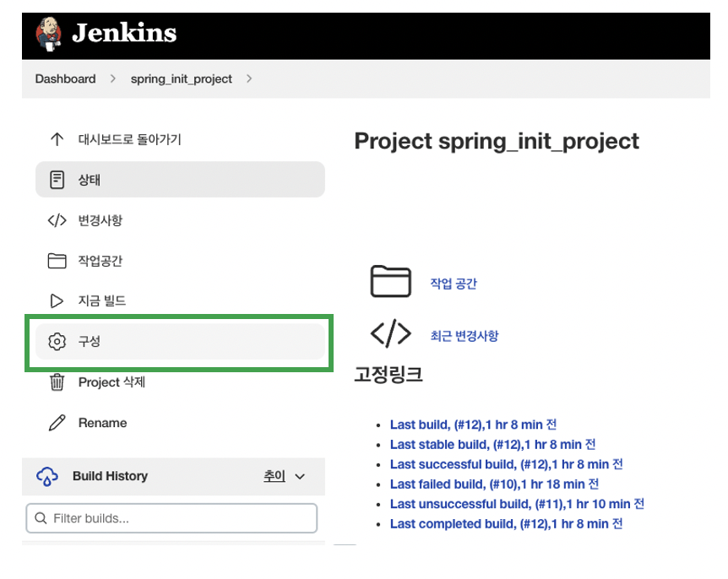The height and width of the screenshot is (579, 728).
Task: Select the 상태 sidebar item
Action: click(180, 180)
